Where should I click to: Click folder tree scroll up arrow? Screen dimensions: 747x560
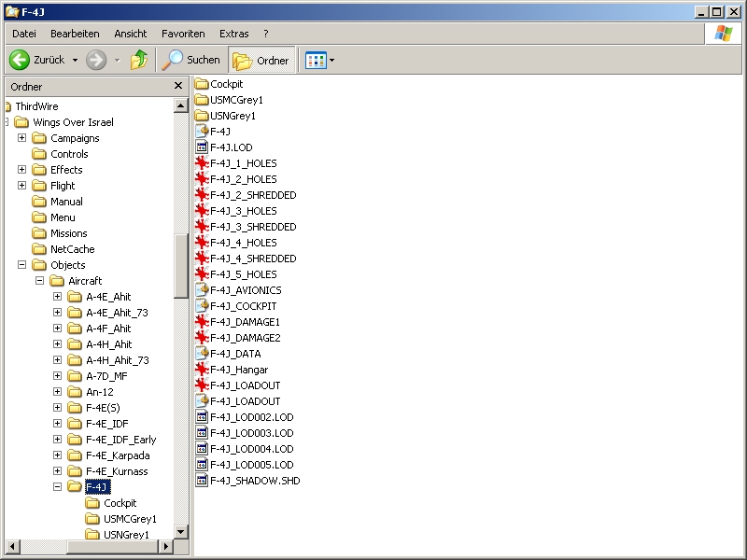tap(181, 105)
